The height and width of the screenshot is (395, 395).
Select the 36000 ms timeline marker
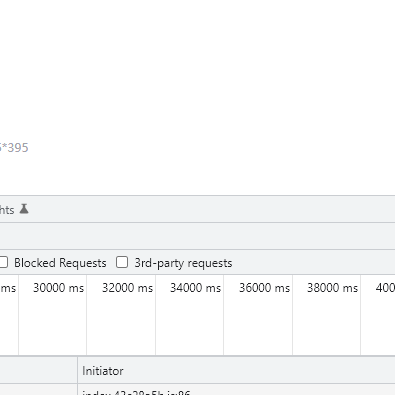pyautogui.click(x=264, y=288)
